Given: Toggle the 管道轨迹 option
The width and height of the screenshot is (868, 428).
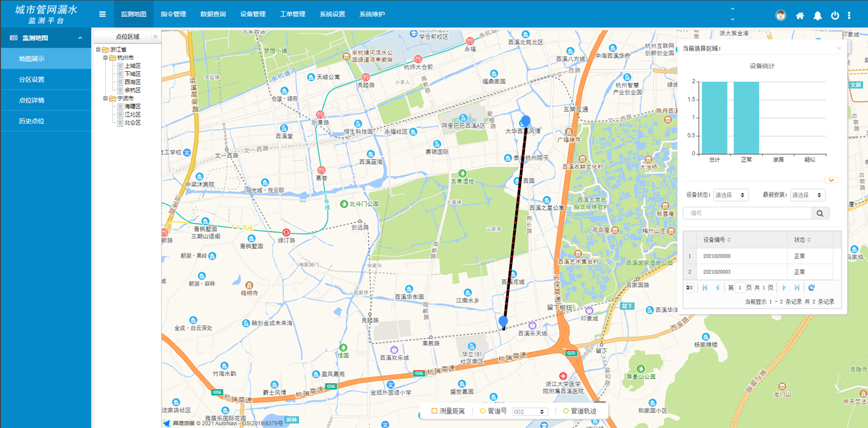Looking at the screenshot, I should pyautogui.click(x=565, y=411).
